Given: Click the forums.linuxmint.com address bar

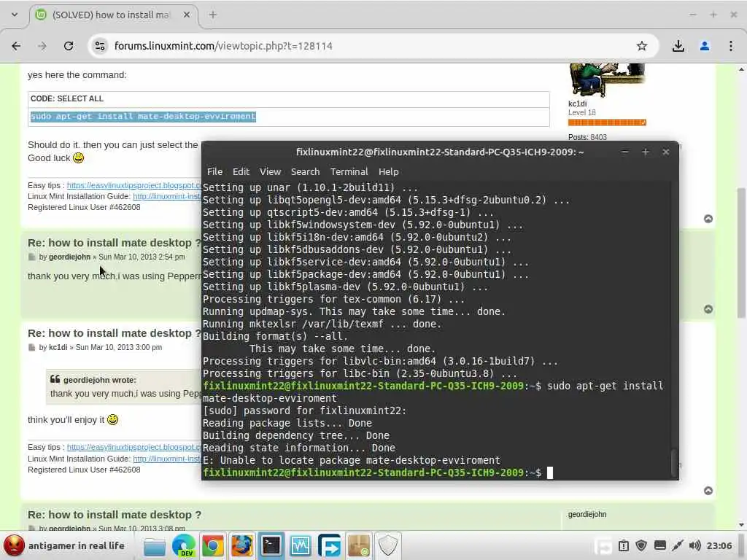Looking at the screenshot, I should [x=371, y=46].
